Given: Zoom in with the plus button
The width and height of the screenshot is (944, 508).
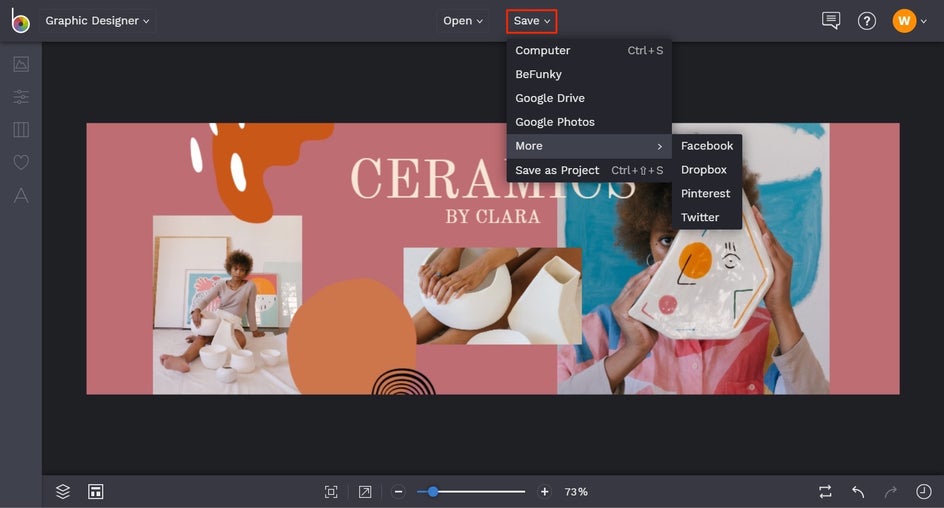Looking at the screenshot, I should click(x=544, y=492).
